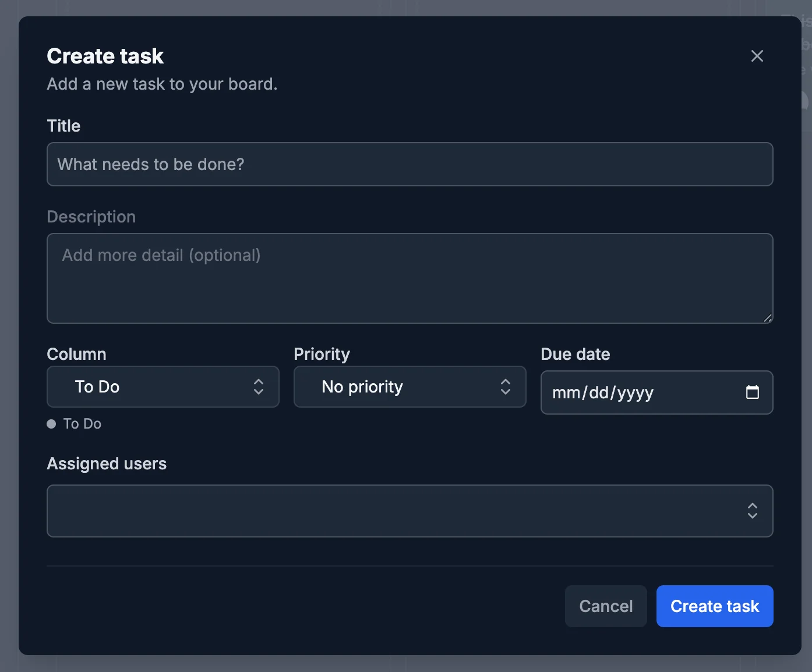
Task: Click the 'Column' label
Action: pos(76,354)
